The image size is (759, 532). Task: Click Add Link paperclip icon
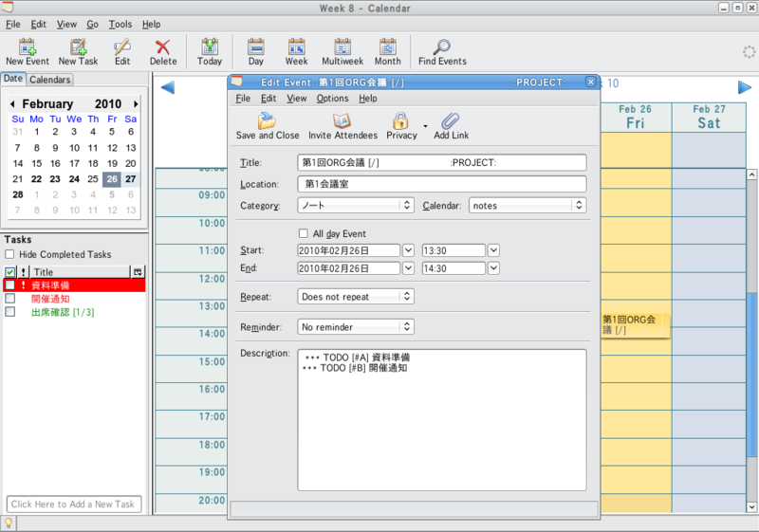point(450,121)
